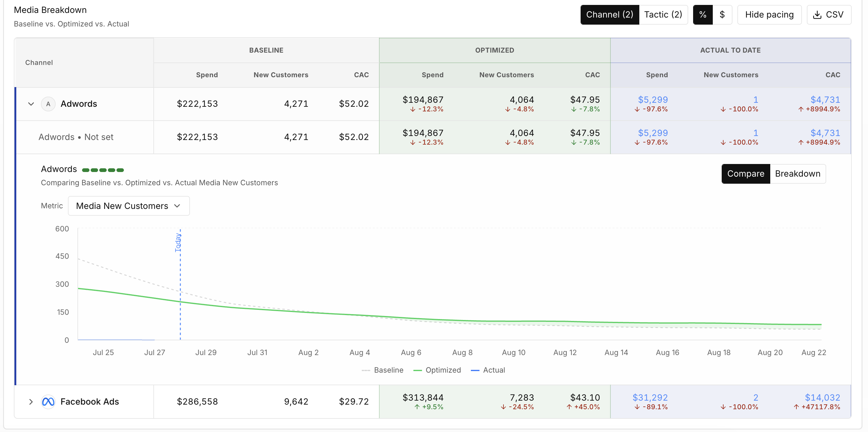Click the Today marker on chart

(x=178, y=242)
